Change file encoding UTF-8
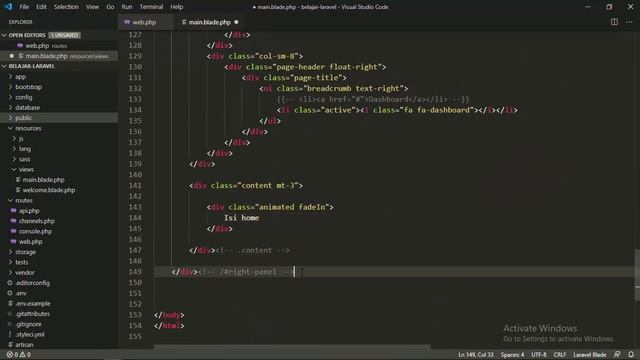Viewport: 640px width, 360px height. click(x=539, y=355)
